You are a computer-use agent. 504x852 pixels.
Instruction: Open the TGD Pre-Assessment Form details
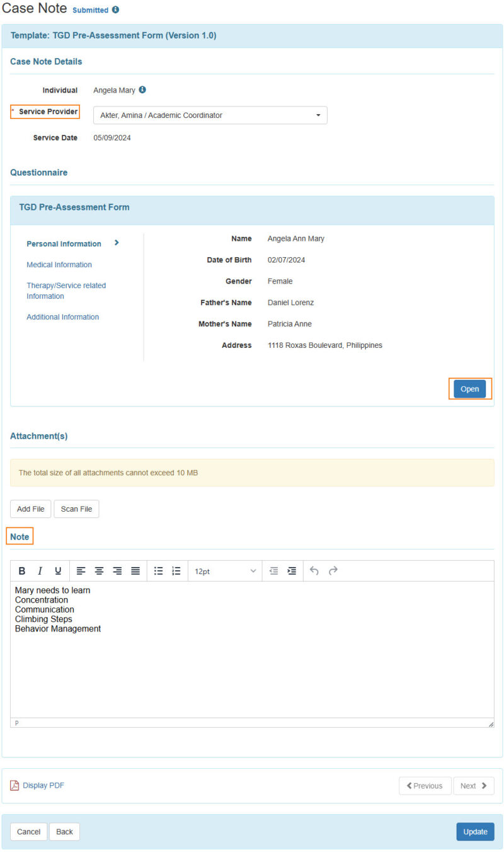(x=470, y=389)
